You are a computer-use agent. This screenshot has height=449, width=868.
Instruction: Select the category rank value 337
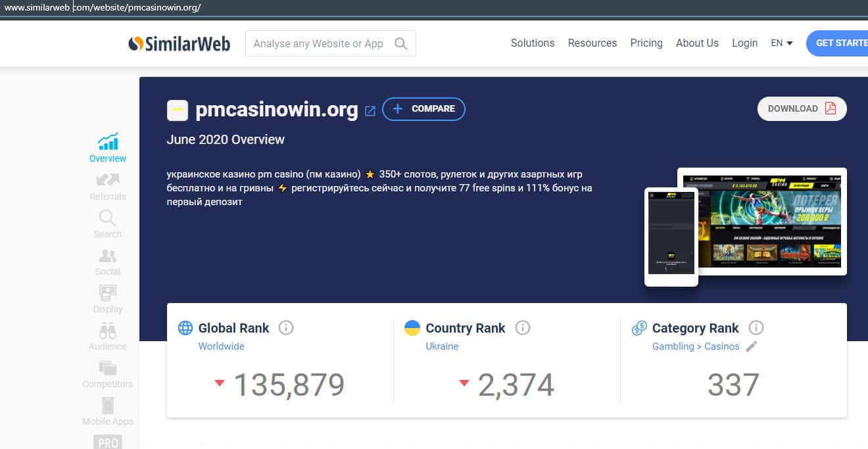[x=733, y=385]
